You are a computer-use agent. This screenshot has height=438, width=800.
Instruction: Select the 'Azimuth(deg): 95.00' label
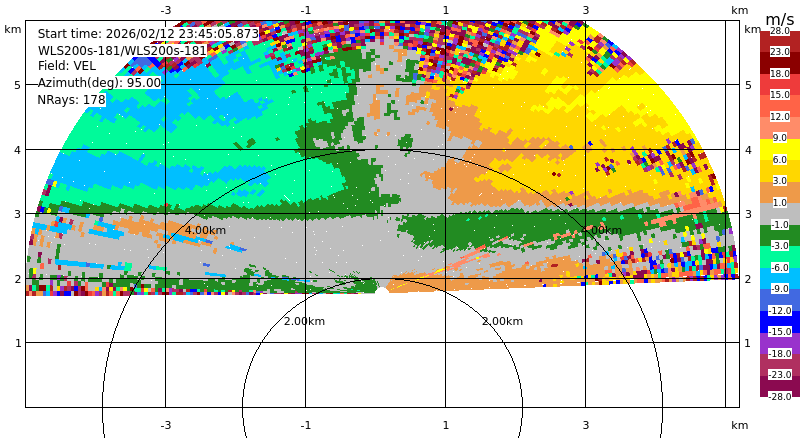(99, 83)
